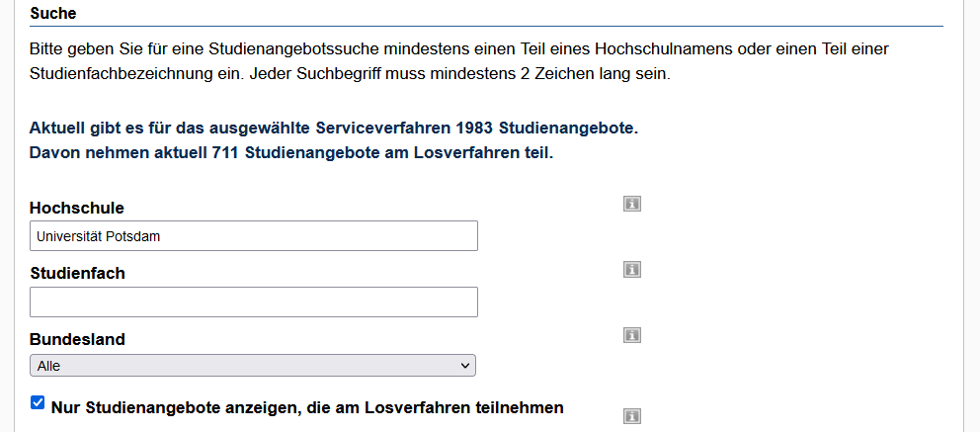Screen dimensions: 980x432
Task: Click the chevron arrow of the Bundesland select
Action: pos(465,366)
